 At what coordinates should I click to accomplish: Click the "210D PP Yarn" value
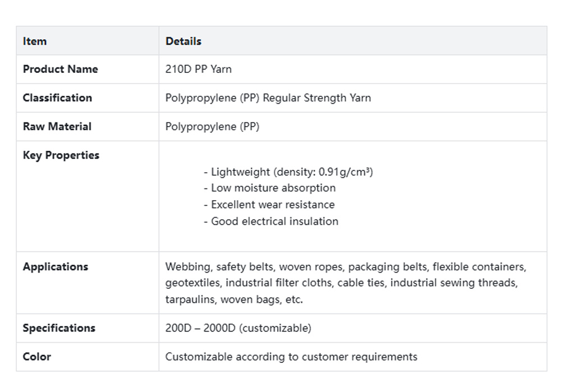[199, 69]
